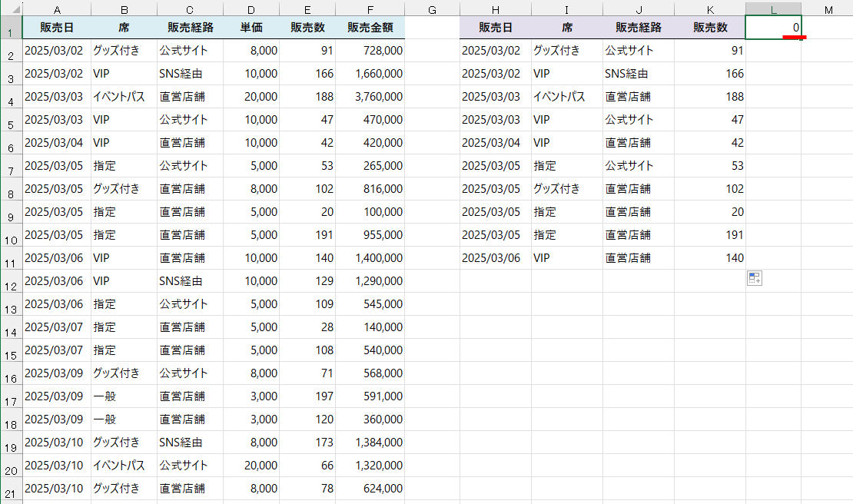
Task: Click イベントパス in column B row 4
Action: (x=124, y=97)
